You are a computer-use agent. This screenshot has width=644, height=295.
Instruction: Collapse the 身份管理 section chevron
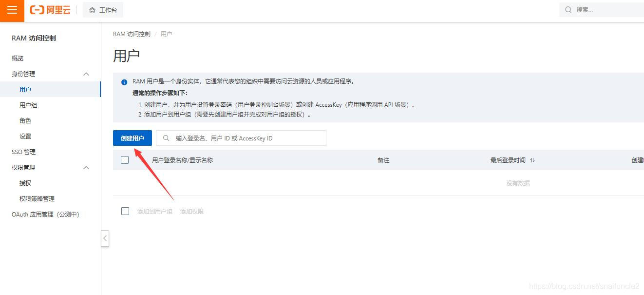(x=86, y=74)
